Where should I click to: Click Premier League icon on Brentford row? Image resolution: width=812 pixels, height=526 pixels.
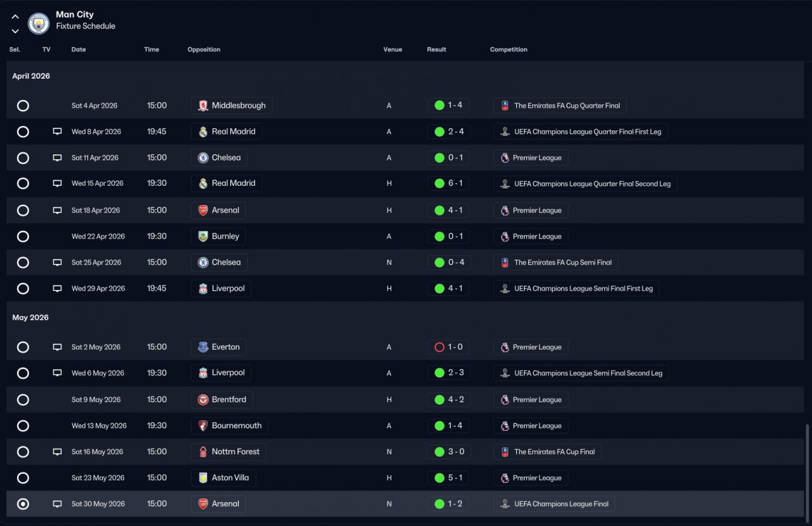[x=505, y=400]
